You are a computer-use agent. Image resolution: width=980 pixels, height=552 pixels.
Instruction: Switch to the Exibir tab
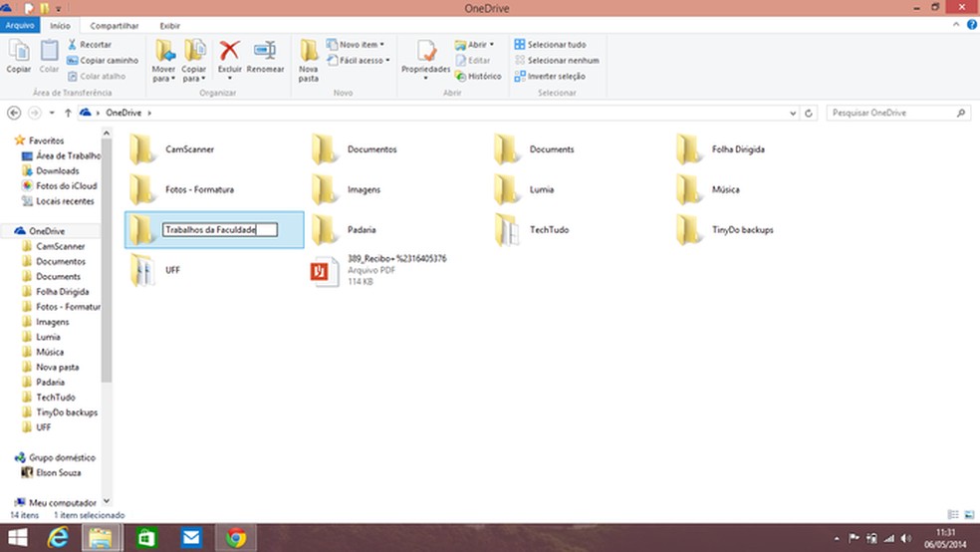pyautogui.click(x=169, y=26)
